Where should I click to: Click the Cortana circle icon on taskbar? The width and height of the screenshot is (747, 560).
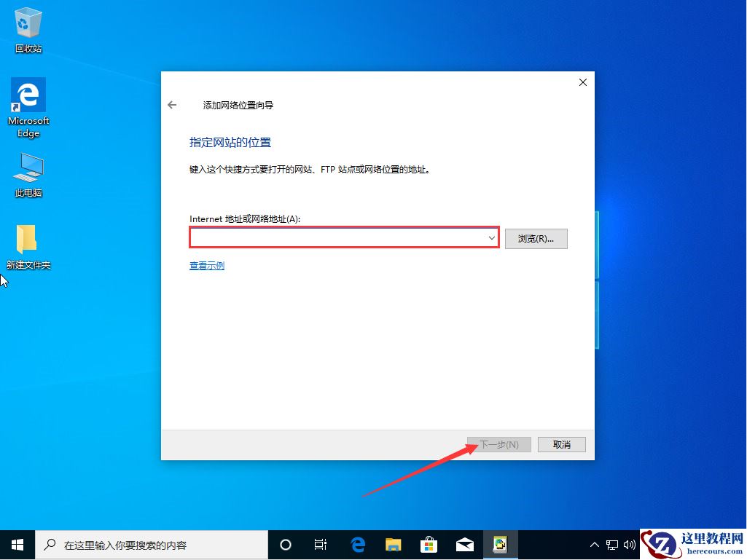pos(285,544)
